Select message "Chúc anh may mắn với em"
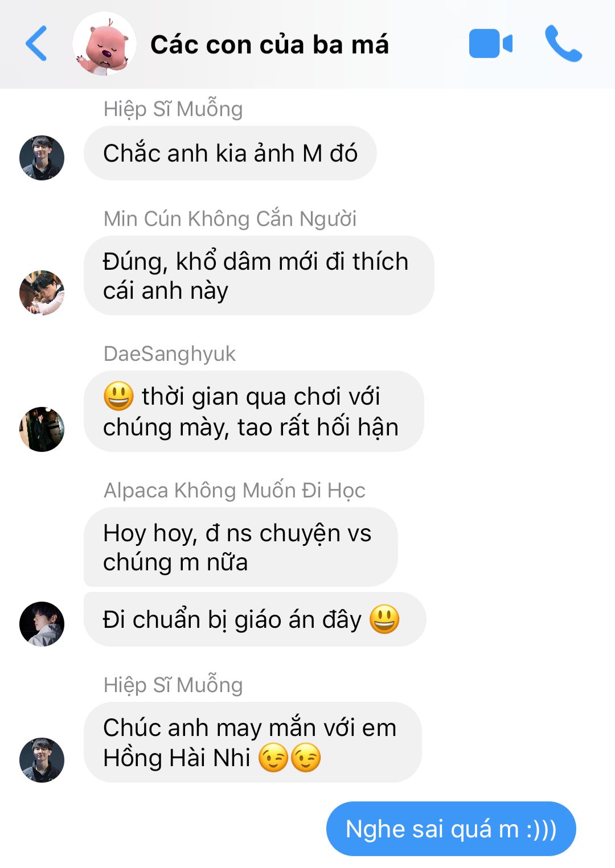The height and width of the screenshot is (868, 615). 253,742
